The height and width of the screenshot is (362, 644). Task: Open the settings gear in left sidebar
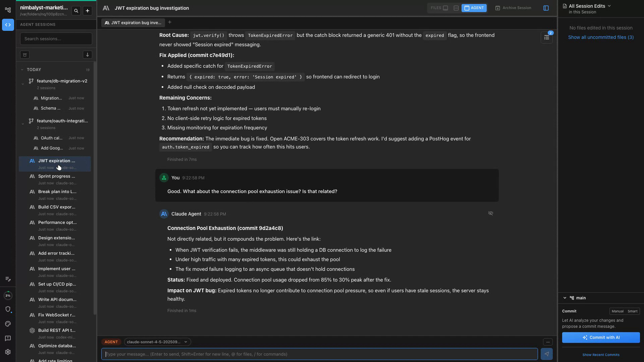point(8,352)
